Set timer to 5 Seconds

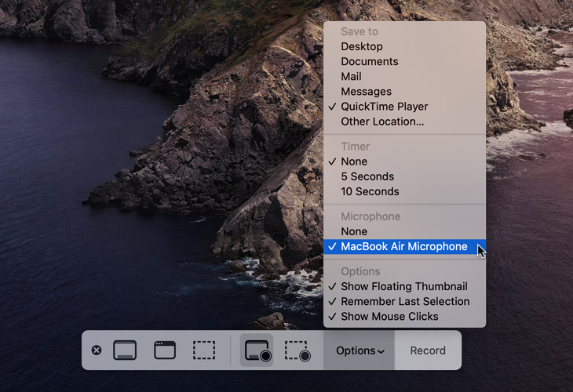coord(367,176)
